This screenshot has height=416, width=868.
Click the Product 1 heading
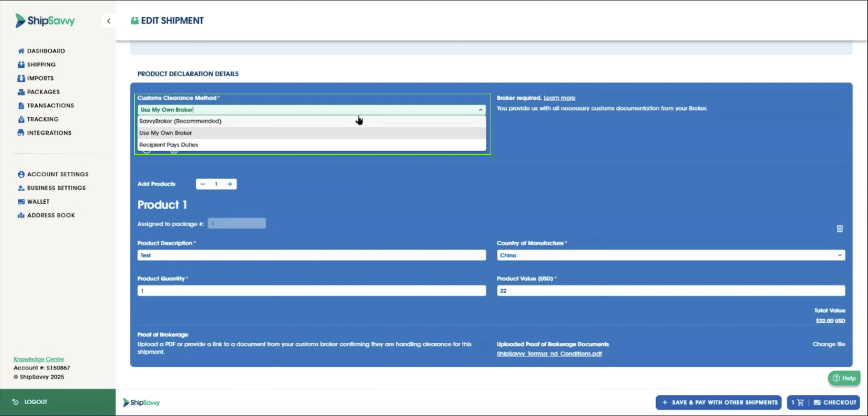pos(162,205)
